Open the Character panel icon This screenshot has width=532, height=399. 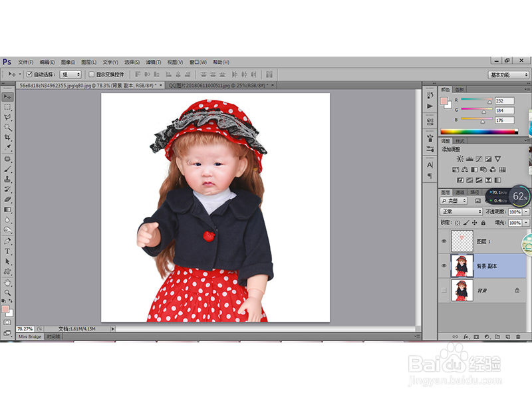pyautogui.click(x=430, y=165)
